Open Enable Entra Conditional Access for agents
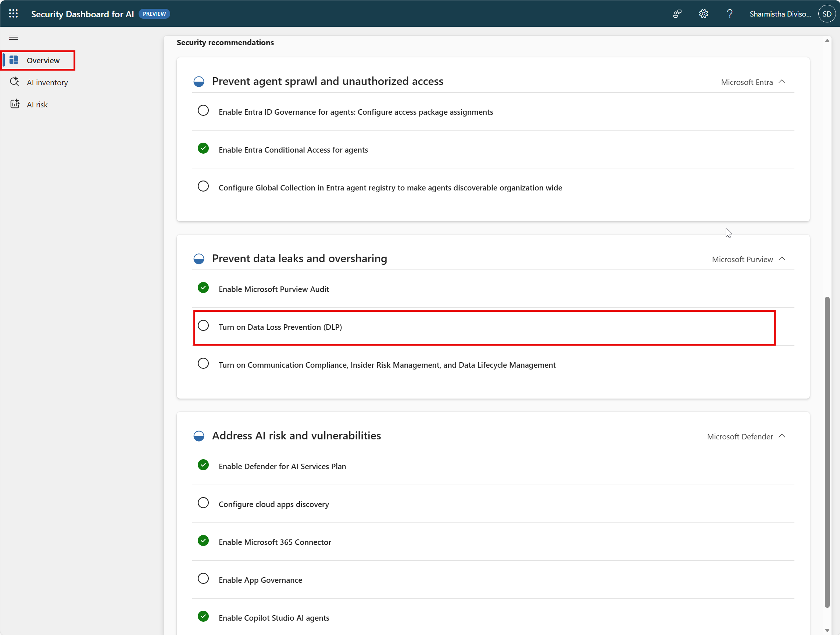Viewport: 840px width, 635px height. [293, 150]
